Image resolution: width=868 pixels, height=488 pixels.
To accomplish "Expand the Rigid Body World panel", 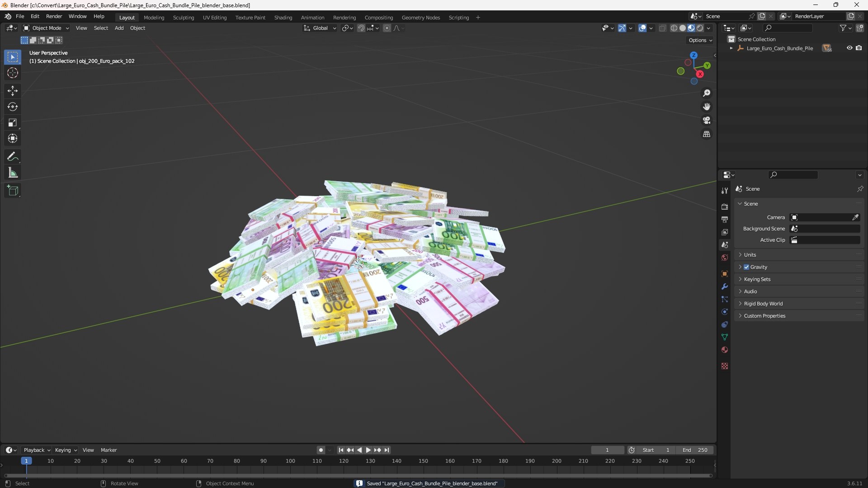I will 799,304.
